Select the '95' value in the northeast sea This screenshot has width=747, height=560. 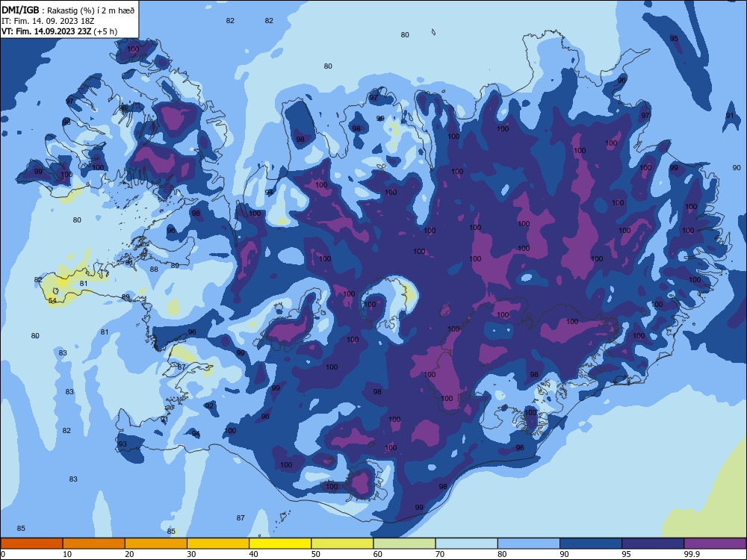674,39
